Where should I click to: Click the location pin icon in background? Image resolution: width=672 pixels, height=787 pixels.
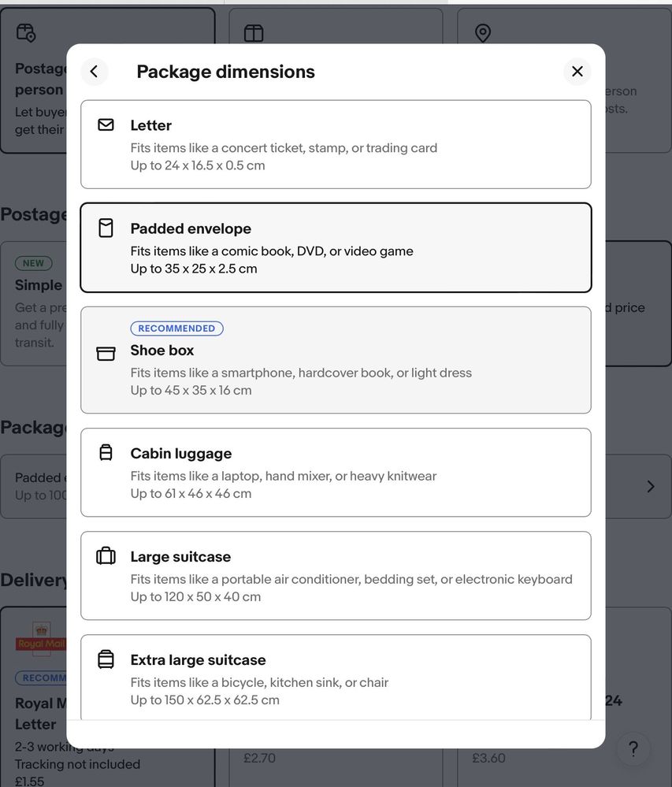483,33
